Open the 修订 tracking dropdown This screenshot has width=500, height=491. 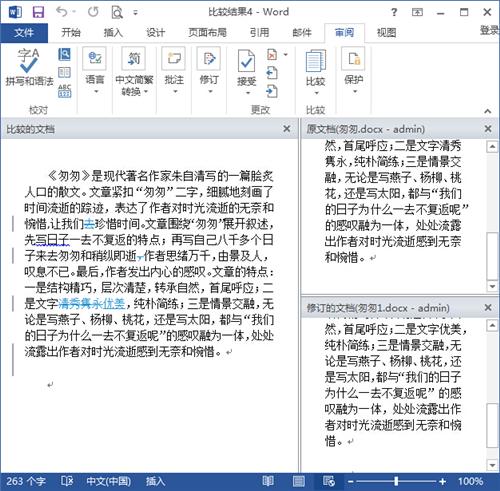(209, 71)
